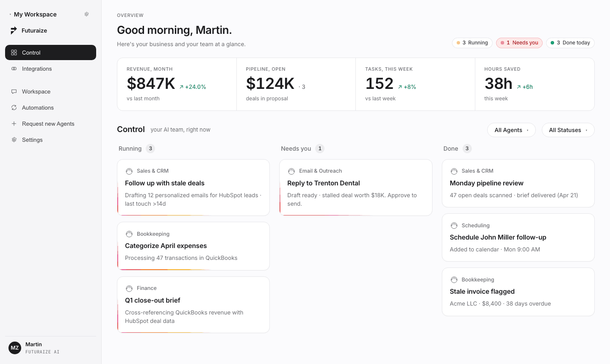Click agent icon on Schedule John Miller follow-up card

pos(454,226)
